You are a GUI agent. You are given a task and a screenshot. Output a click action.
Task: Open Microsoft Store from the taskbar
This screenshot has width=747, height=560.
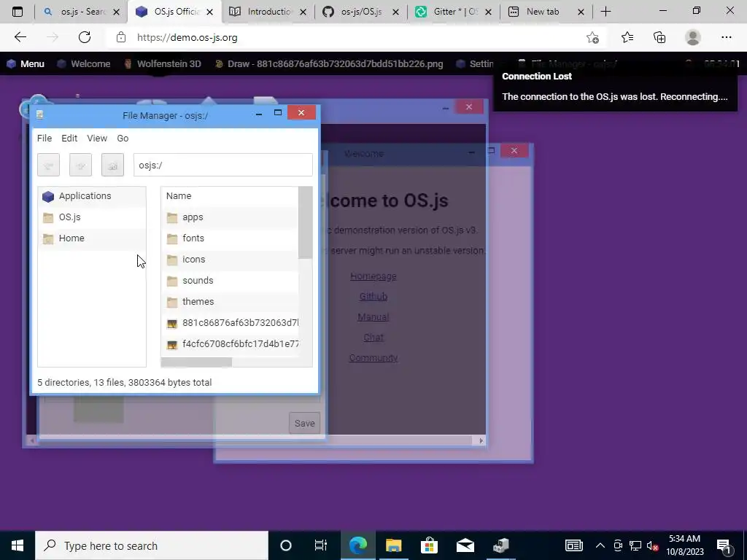[x=429, y=545]
